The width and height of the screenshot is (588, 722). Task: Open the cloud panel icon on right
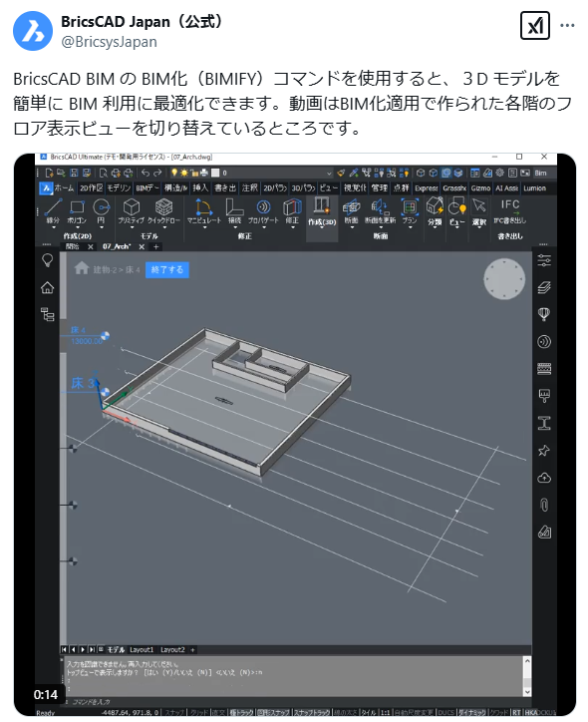coord(544,478)
